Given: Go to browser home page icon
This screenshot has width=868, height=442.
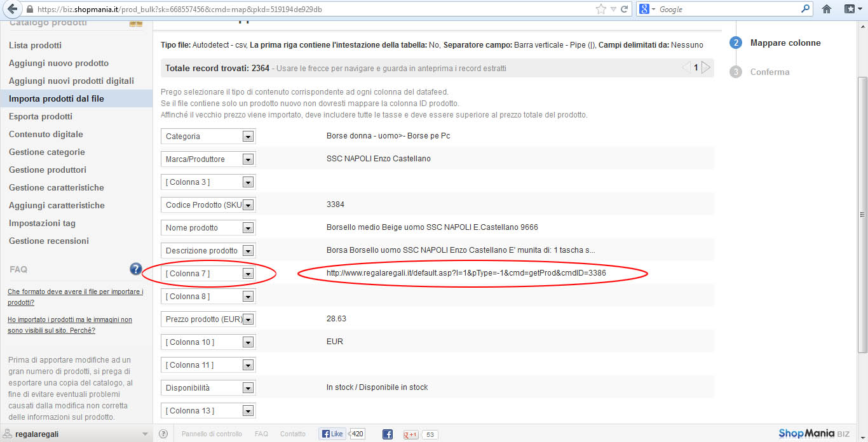Looking at the screenshot, I should pos(827,9).
